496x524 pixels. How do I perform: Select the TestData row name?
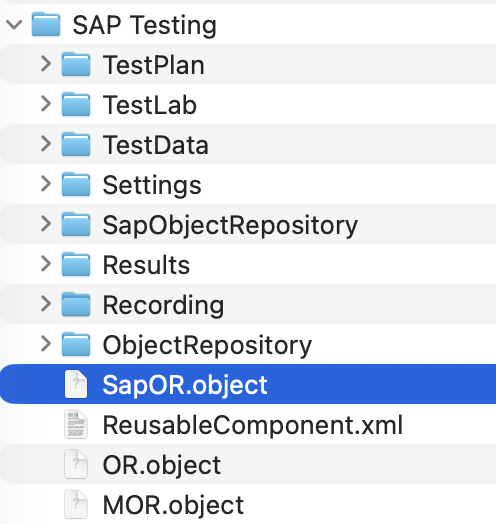pyautogui.click(x=156, y=145)
